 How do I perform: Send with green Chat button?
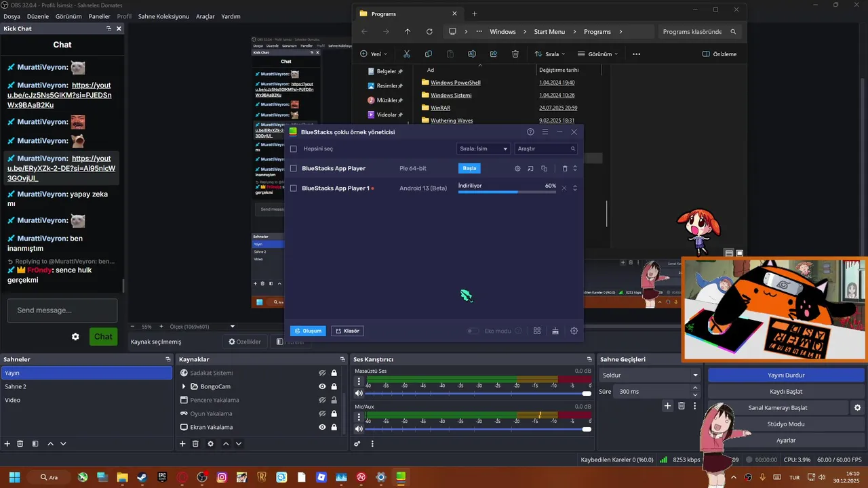[x=103, y=336]
